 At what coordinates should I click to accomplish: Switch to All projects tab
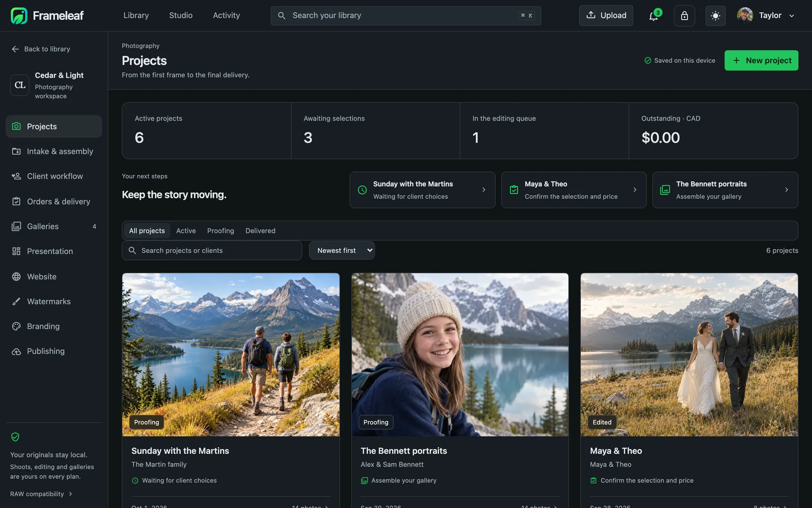point(147,230)
